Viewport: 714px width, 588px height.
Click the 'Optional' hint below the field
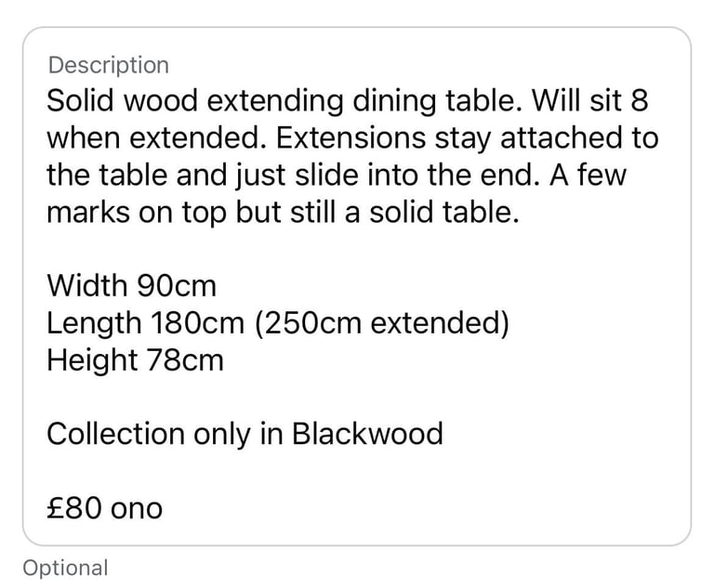click(66, 568)
